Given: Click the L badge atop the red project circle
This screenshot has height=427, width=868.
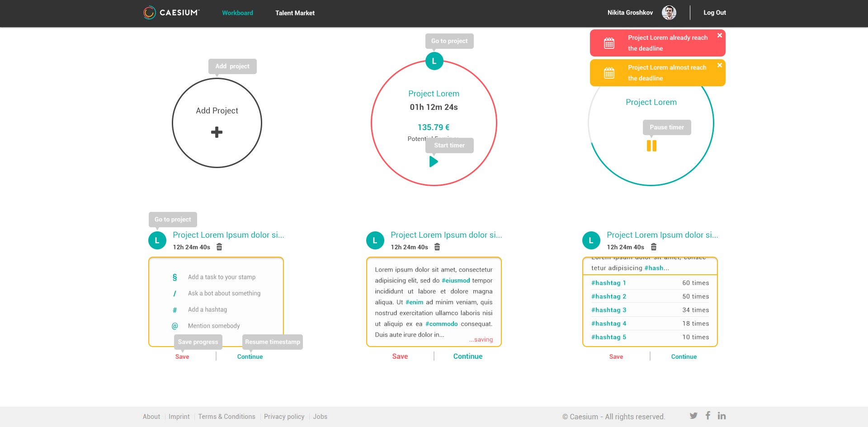Looking at the screenshot, I should 434,61.
